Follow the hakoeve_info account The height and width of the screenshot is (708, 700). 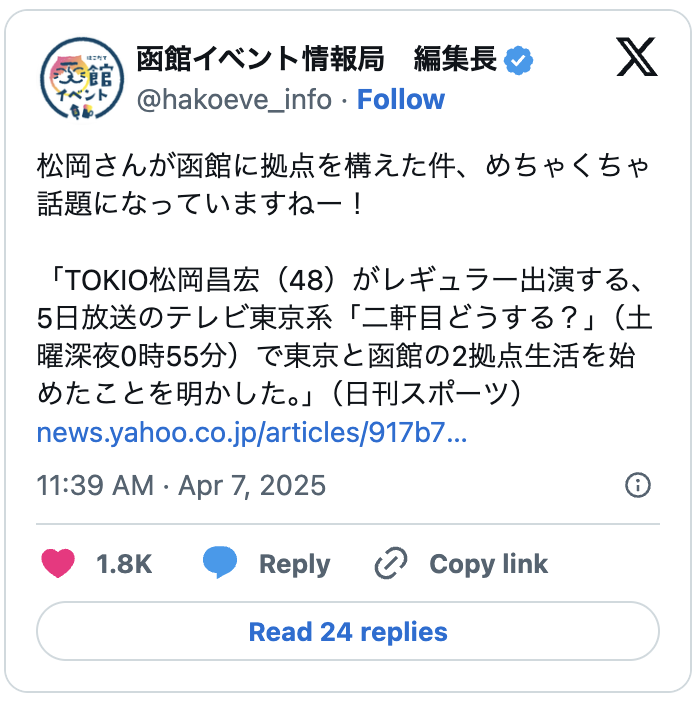401,100
